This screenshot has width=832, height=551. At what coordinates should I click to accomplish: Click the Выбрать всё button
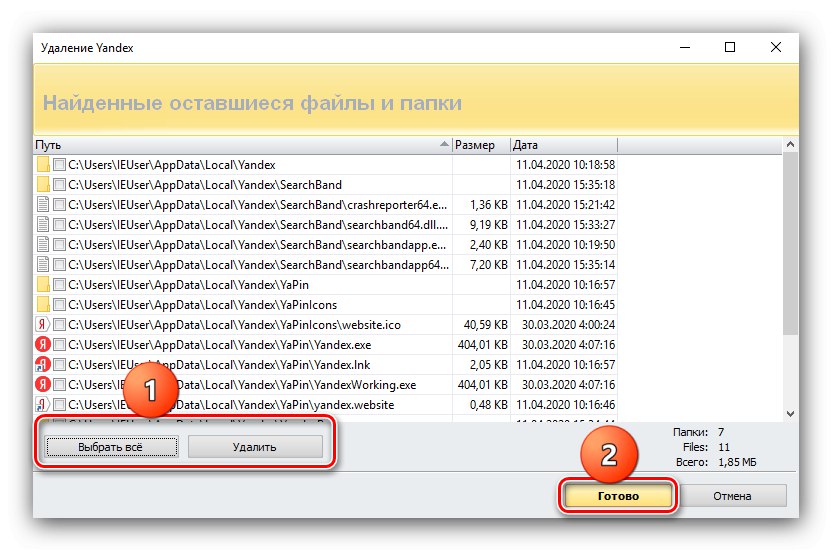(x=111, y=447)
